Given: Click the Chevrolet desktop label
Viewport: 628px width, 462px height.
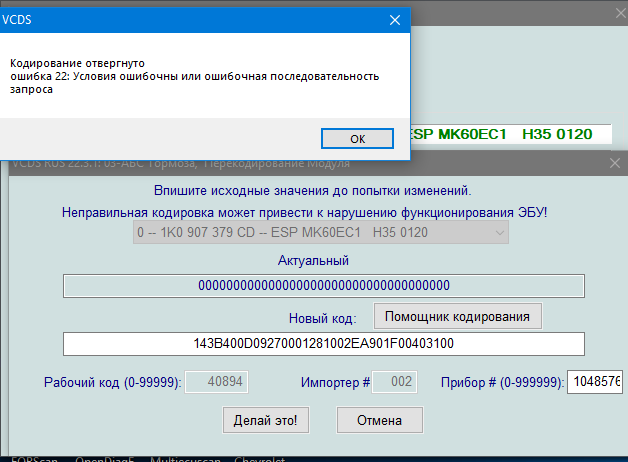Looking at the screenshot, I should point(260,459).
